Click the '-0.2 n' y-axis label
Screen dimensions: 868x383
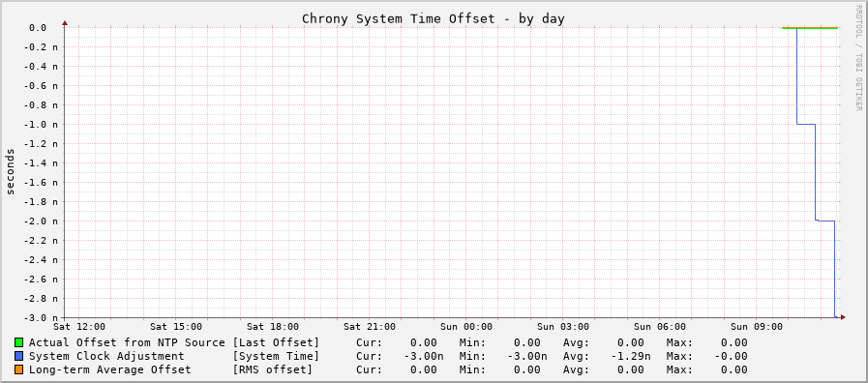pos(41,47)
